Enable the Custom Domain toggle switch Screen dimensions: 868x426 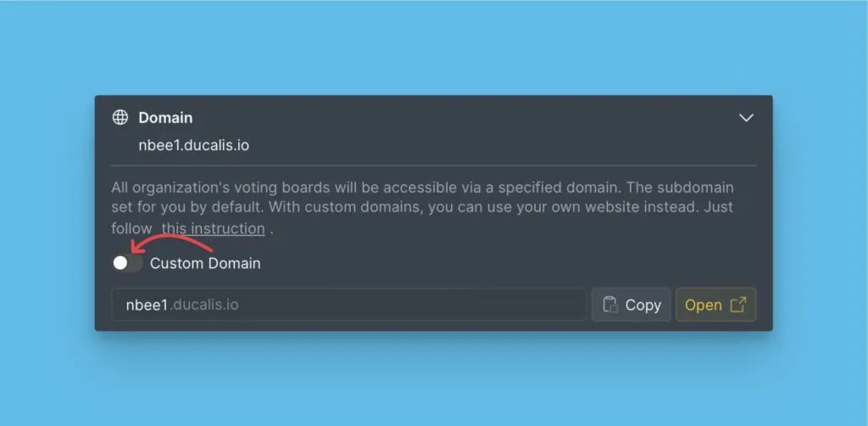[126, 263]
